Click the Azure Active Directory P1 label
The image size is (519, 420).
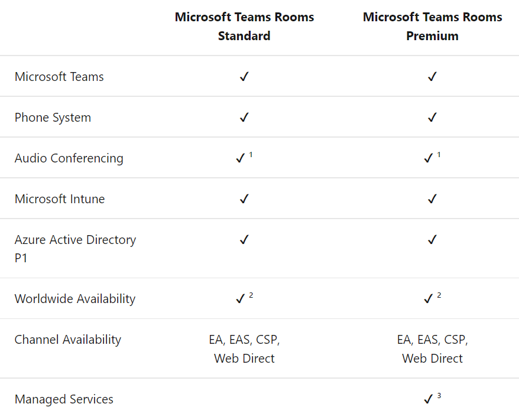pyautogui.click(x=75, y=248)
